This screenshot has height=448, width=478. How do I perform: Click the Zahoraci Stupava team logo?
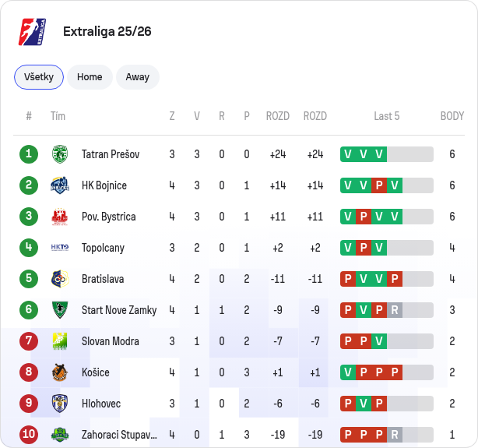tap(60, 435)
